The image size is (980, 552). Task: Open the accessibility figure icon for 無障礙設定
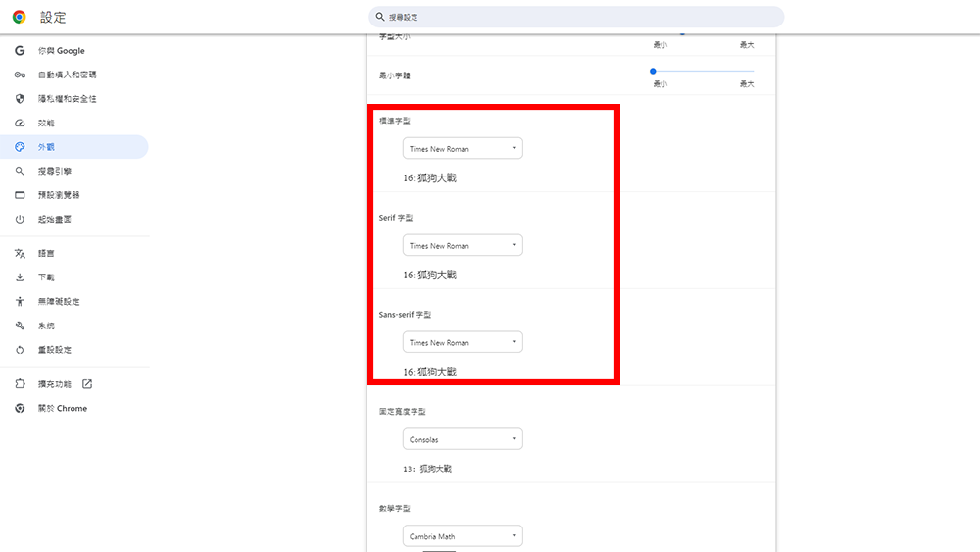(20, 302)
